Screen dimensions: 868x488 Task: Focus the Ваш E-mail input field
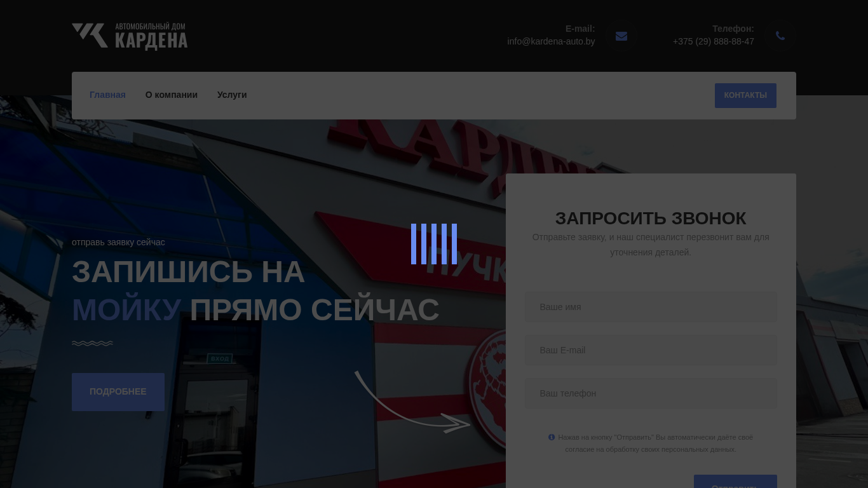(x=651, y=350)
